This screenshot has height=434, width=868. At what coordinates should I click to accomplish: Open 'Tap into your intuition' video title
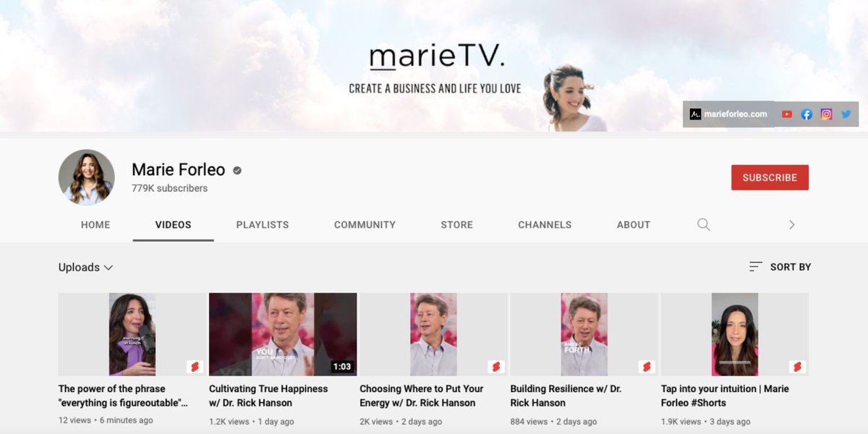click(725, 396)
